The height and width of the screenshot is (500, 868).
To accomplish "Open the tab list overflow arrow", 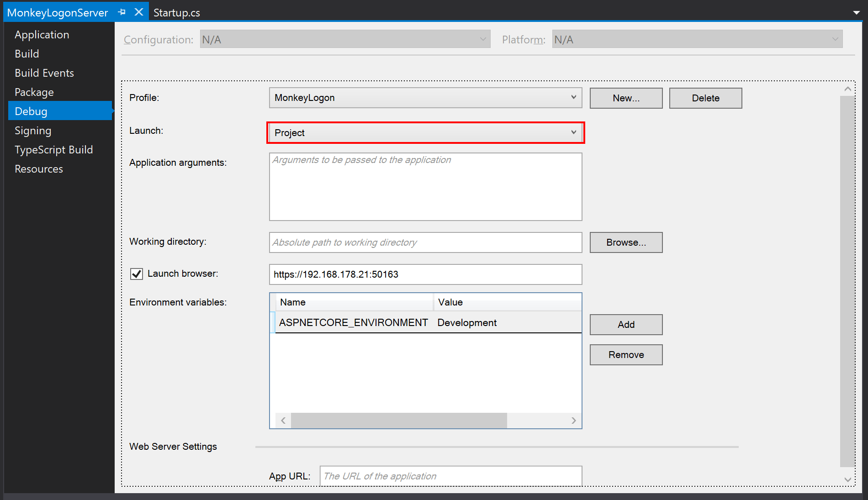I will coord(856,13).
